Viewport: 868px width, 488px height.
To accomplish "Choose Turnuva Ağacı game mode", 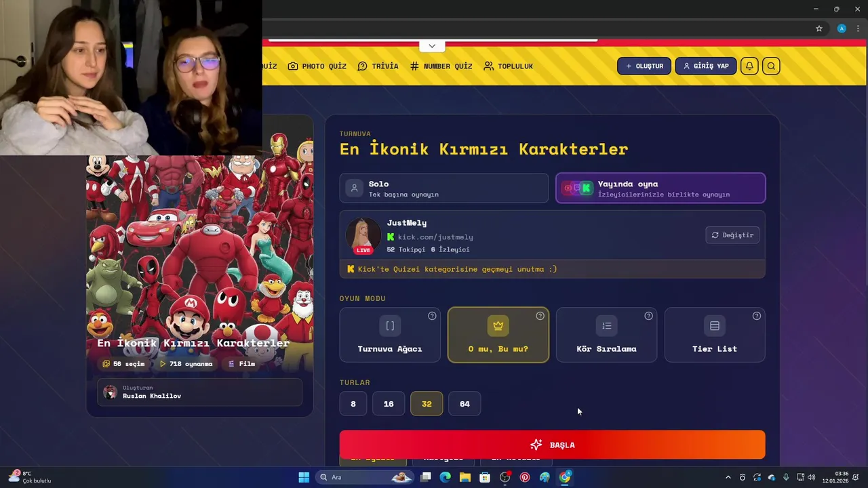I will pyautogui.click(x=390, y=335).
